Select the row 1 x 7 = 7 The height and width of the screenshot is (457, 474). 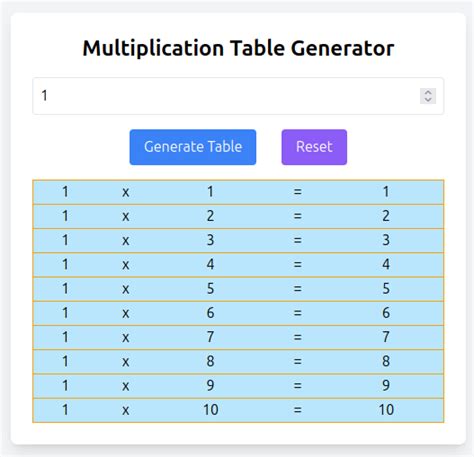tap(238, 338)
